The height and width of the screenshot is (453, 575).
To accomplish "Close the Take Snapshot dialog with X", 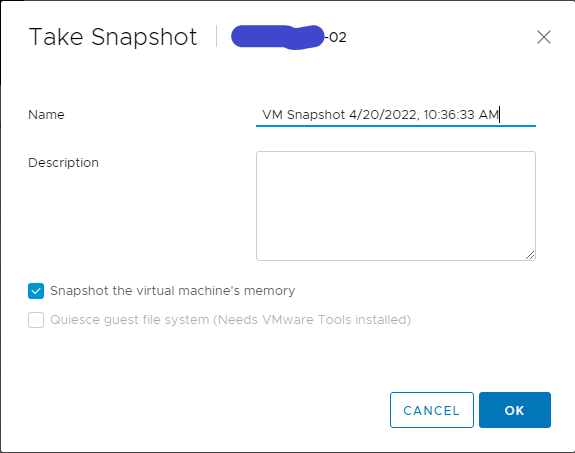I will click(543, 37).
